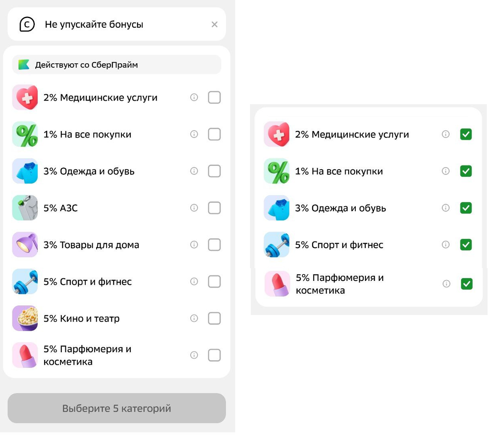This screenshot has height=440, width=504.
Task: Click info icon next to unchecked Медицинские услуги
Action: tap(194, 97)
